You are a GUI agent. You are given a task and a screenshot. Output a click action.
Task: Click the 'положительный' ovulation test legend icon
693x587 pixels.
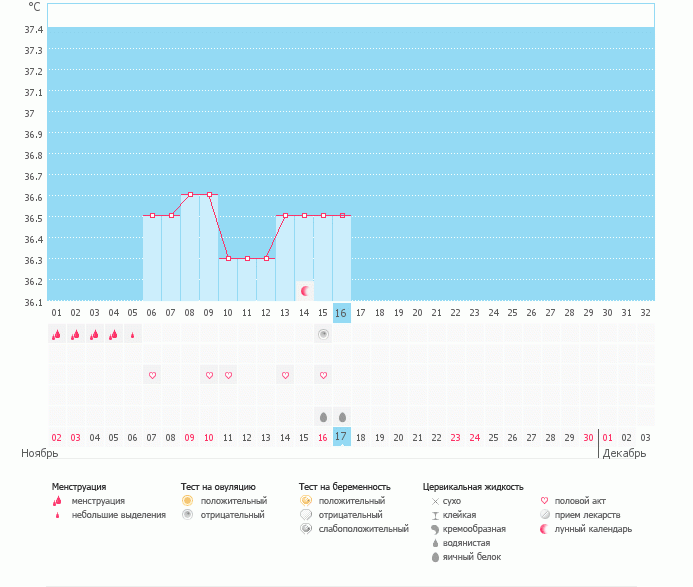tap(186, 501)
